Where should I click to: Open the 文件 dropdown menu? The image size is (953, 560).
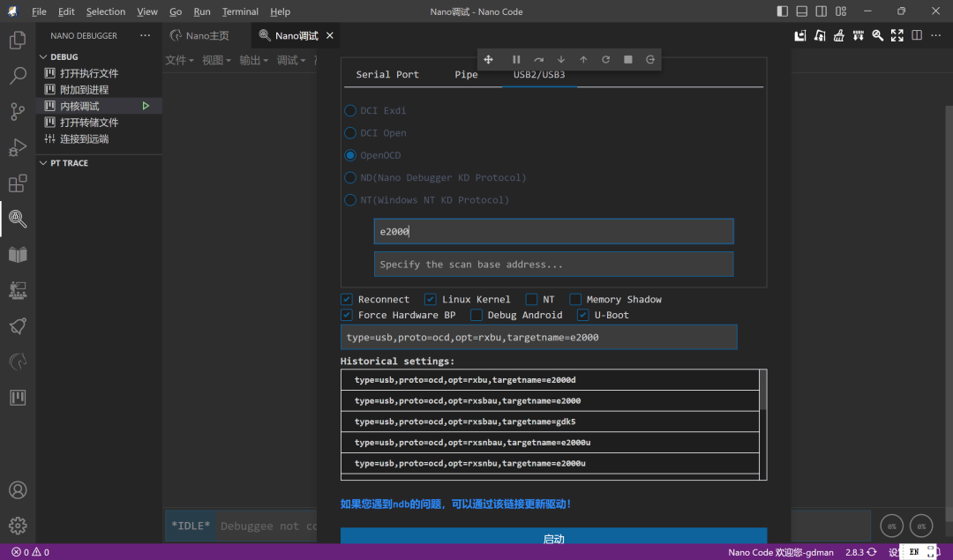[x=179, y=60]
